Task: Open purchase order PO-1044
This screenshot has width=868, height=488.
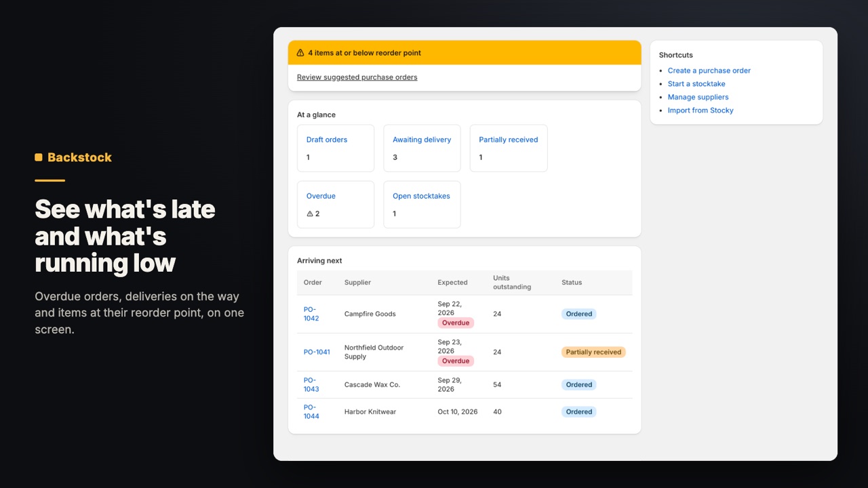Action: coord(311,412)
